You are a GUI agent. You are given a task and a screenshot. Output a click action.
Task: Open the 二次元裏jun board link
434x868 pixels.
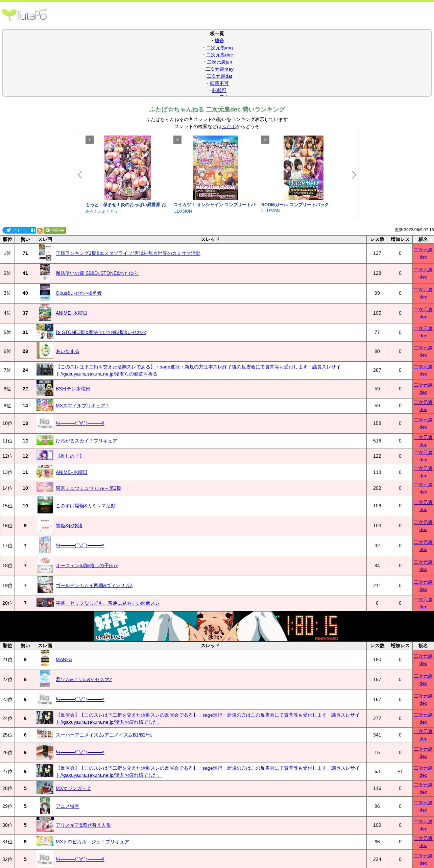pyautogui.click(x=219, y=62)
